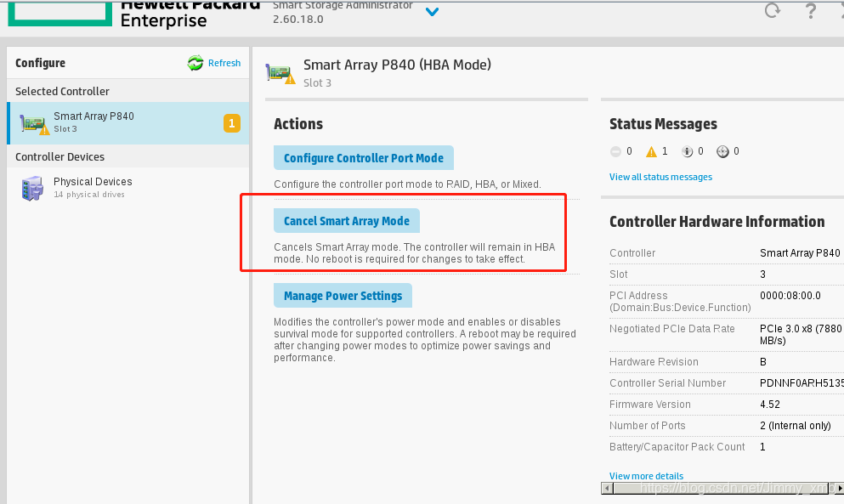
Task: Click the "Actions" heading
Action: tap(298, 124)
